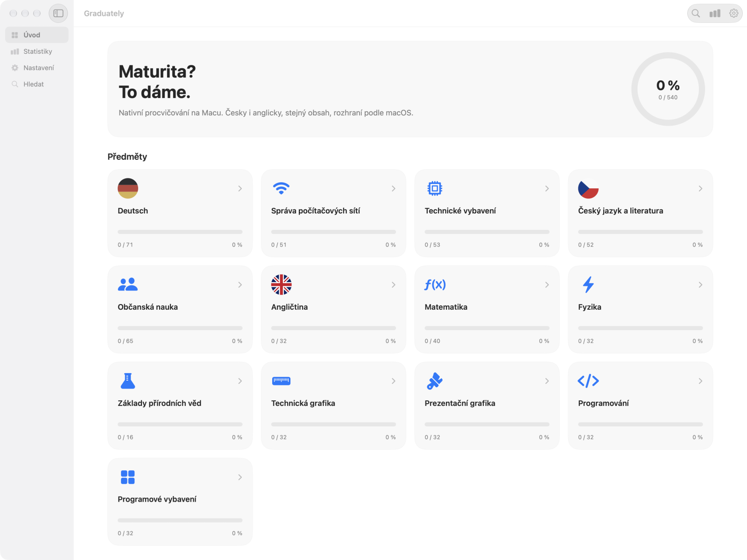Click the German flag icon on Deutsch
The height and width of the screenshot is (560, 747).
[x=128, y=188]
